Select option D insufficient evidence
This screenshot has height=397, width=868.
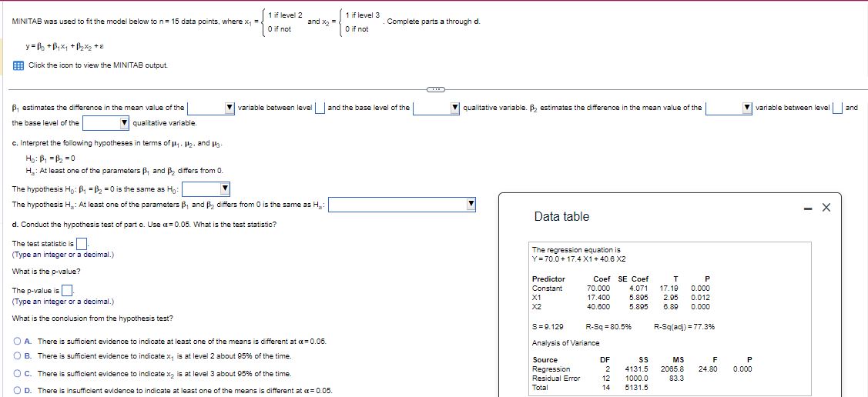[18, 391]
